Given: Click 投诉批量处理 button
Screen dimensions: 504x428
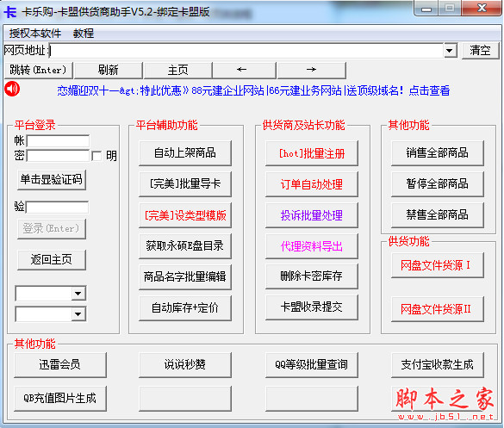Looking at the screenshot, I should [x=312, y=215].
